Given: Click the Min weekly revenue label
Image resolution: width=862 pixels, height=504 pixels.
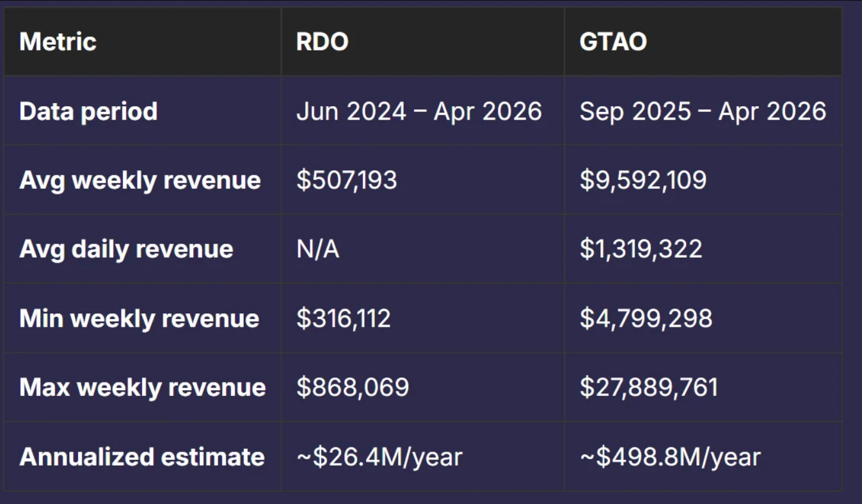Looking at the screenshot, I should tap(139, 319).
